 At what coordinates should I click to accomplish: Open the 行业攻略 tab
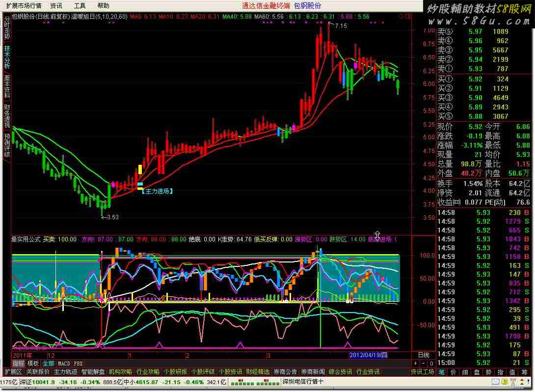[148, 372]
